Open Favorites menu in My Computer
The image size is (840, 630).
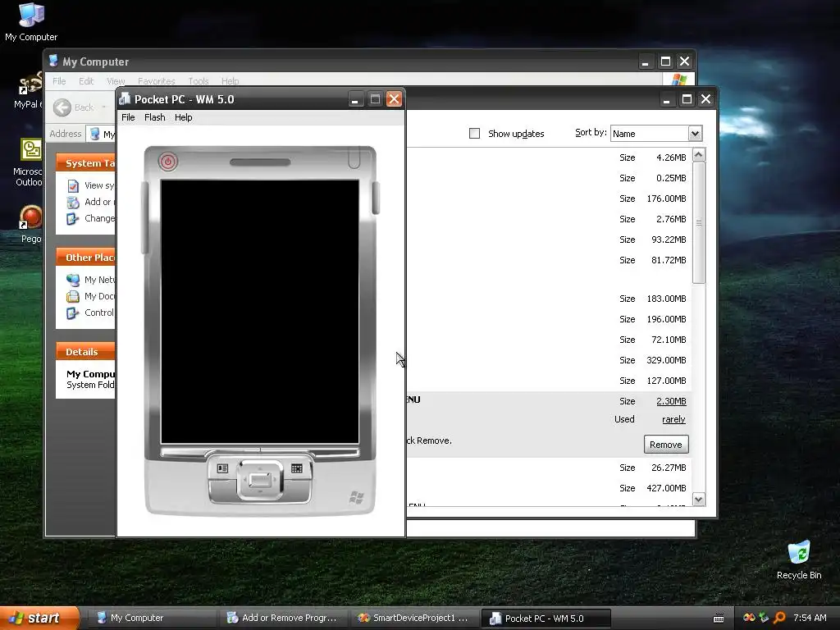(157, 81)
